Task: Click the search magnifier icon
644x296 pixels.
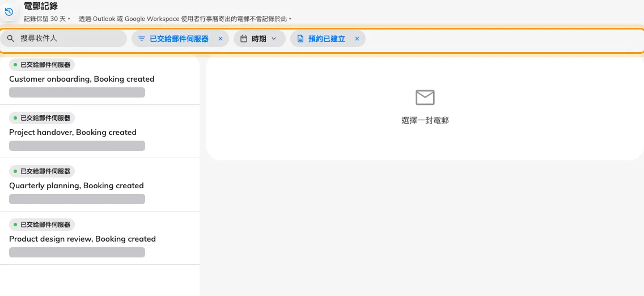Action: click(11, 39)
